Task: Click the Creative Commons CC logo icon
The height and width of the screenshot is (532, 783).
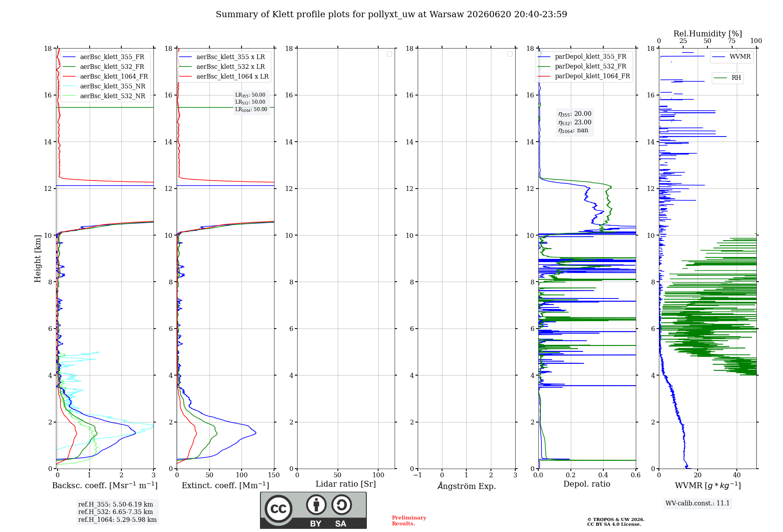Action: (278, 509)
